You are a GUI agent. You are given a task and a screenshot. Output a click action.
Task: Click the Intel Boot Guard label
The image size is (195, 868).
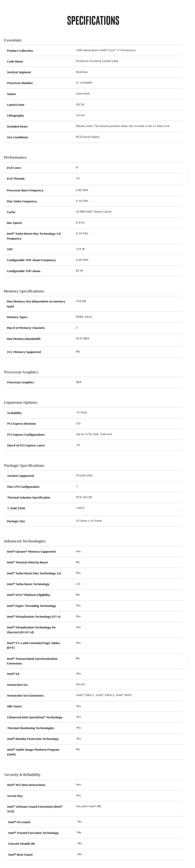point(20,855)
